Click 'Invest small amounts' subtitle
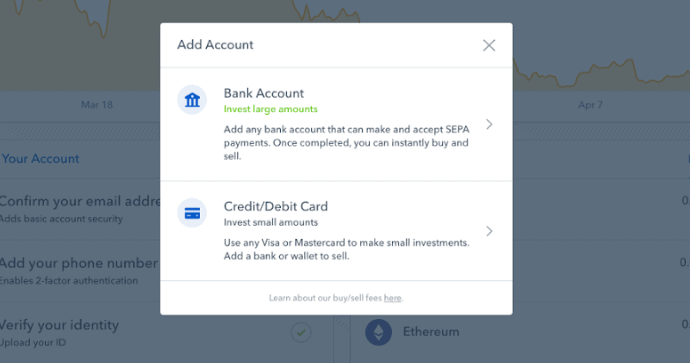690x363 pixels. tap(271, 222)
